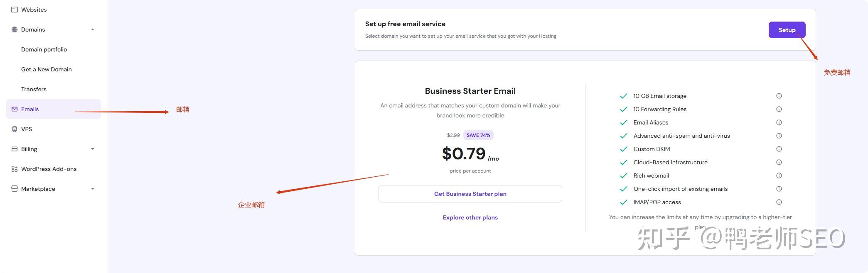Go to Get a New Domain
The image size is (868, 273).
[47, 69]
